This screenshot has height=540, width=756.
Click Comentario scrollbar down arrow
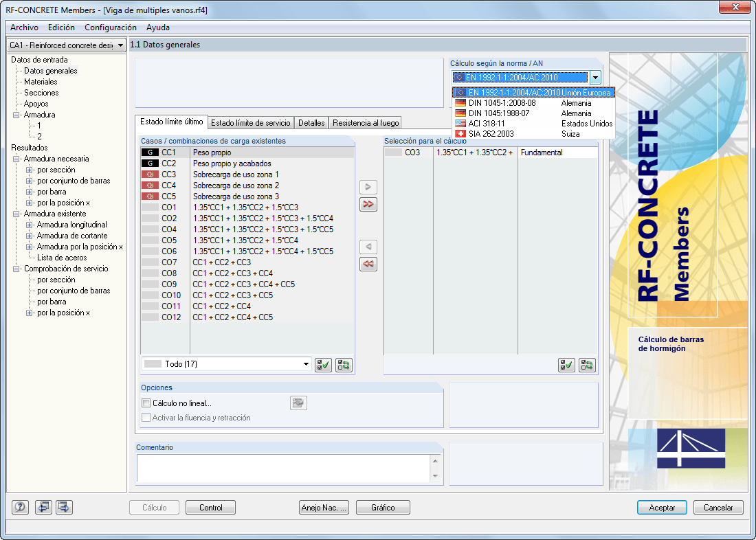(x=435, y=476)
